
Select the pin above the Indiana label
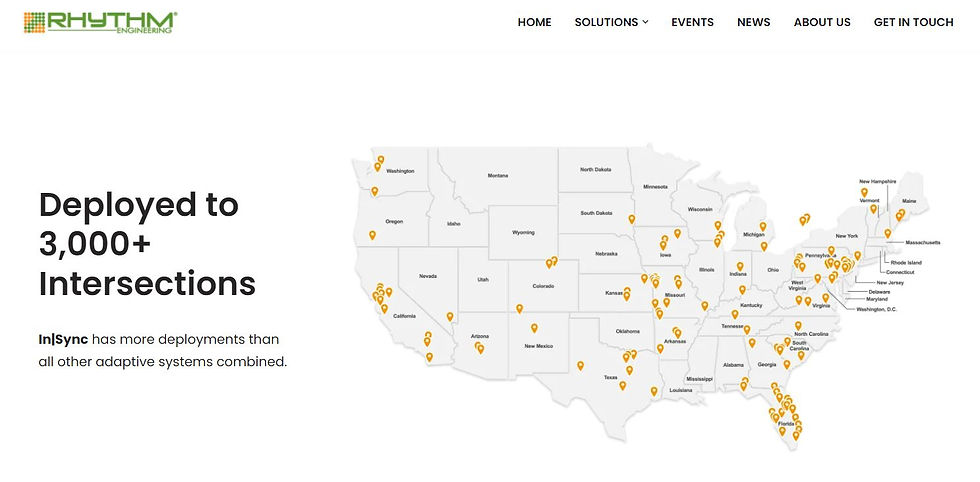point(740,266)
